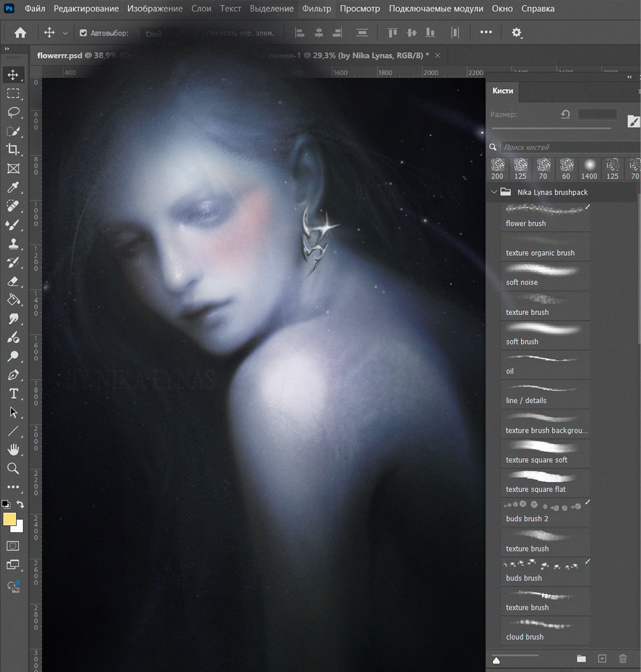
Task: Select the Rectangular Marquee tool
Action: [13, 94]
